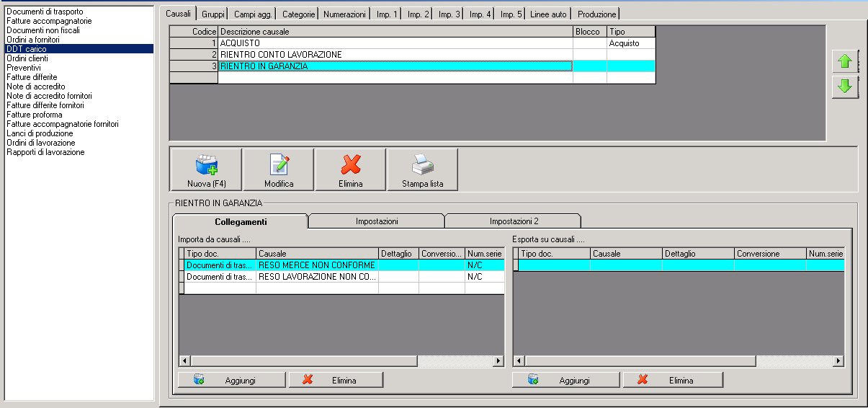Open the Imp. 4 tab

pos(480,14)
